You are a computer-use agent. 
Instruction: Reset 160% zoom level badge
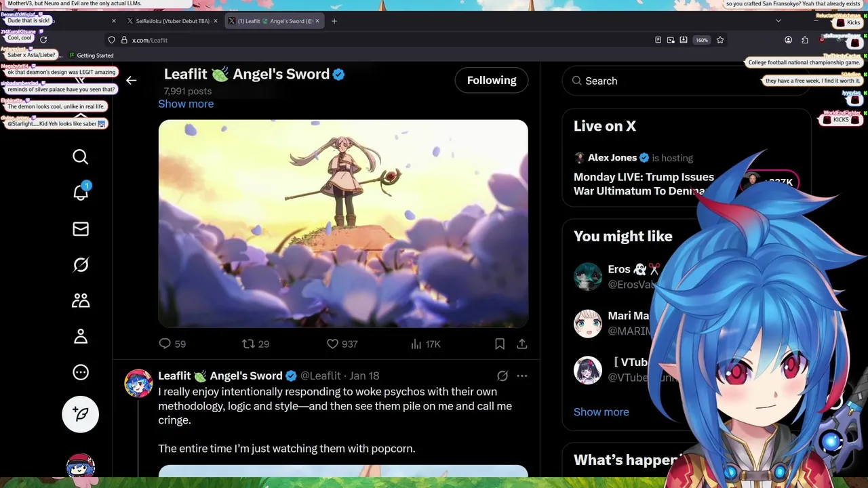[x=702, y=40]
